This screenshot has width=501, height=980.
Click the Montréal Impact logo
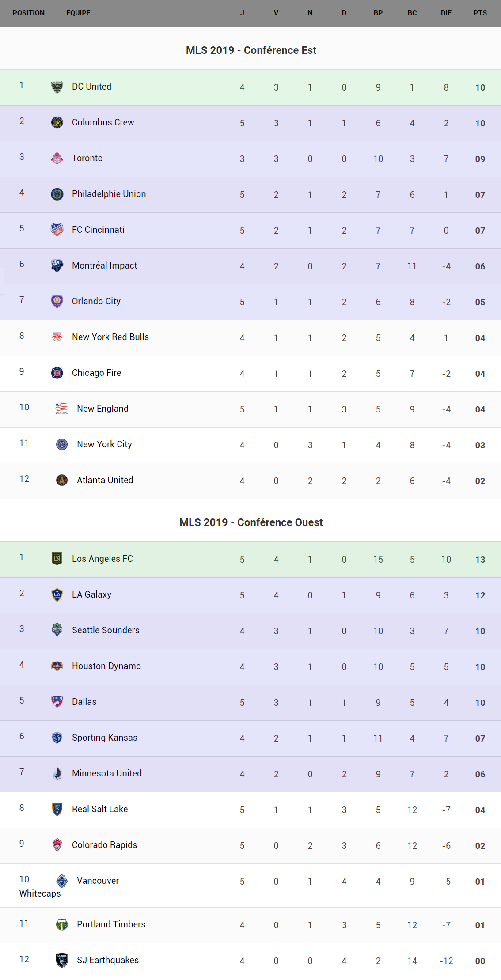57,265
